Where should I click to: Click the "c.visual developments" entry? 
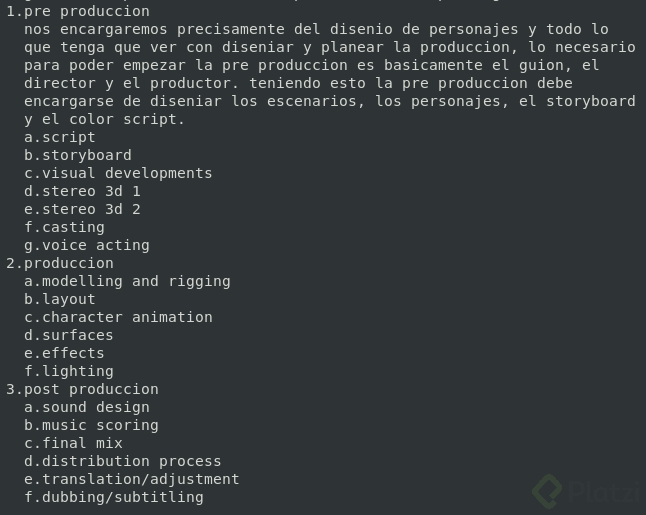click(x=118, y=173)
